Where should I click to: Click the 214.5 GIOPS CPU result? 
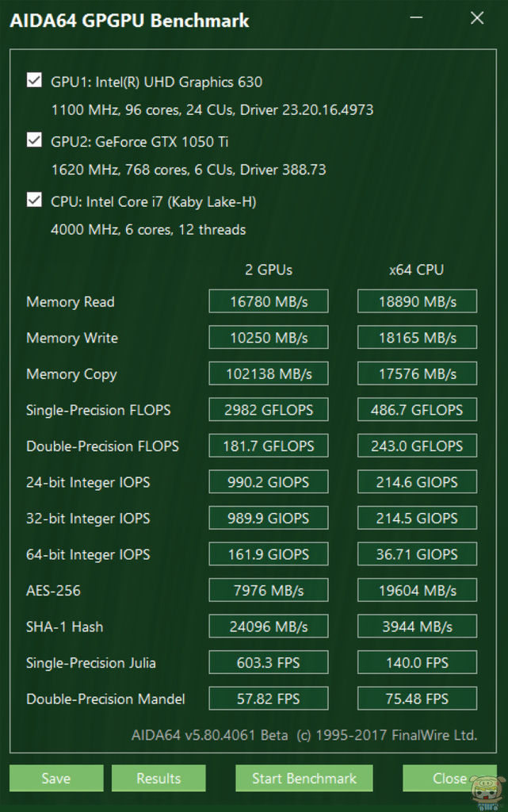[x=417, y=519]
